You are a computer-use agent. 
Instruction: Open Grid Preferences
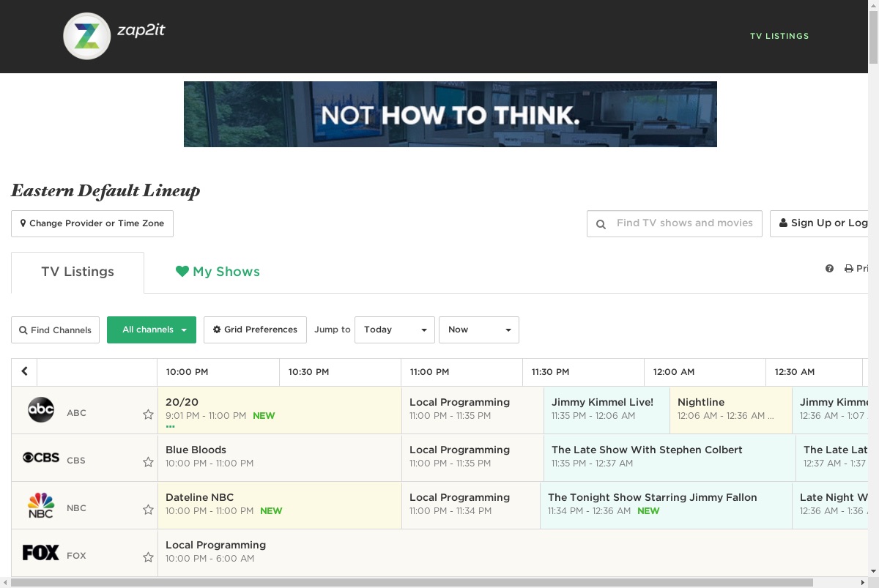coord(255,330)
